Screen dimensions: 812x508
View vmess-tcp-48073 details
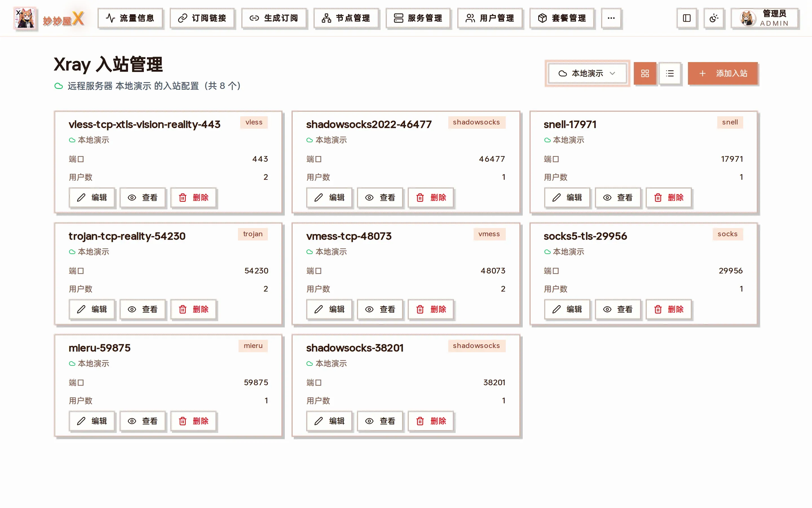pyautogui.click(x=380, y=309)
